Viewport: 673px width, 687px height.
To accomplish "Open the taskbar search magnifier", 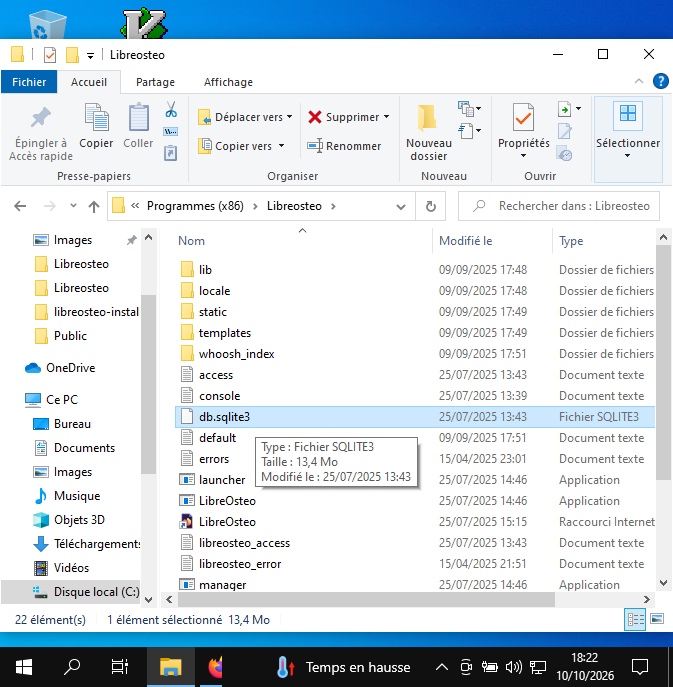I will (x=72, y=667).
